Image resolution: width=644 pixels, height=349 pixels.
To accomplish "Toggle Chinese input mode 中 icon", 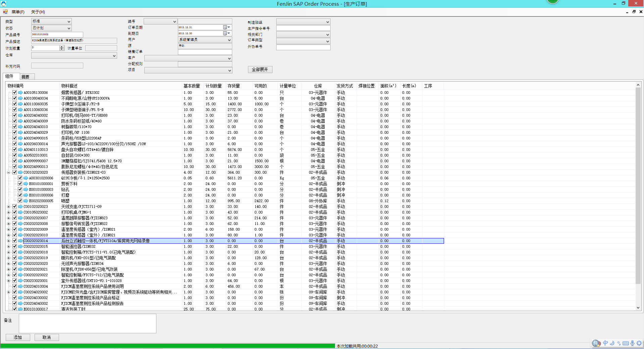I will point(605,343).
